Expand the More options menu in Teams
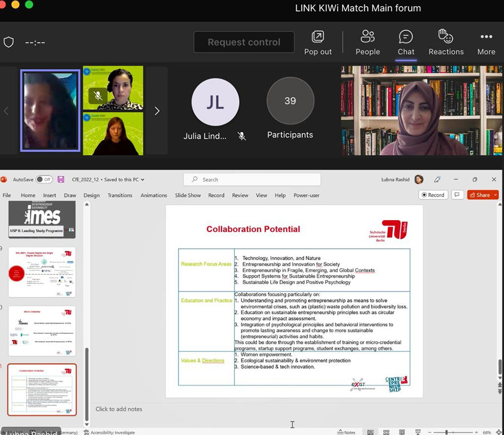Screen dimensions: 504x435 click(x=486, y=42)
